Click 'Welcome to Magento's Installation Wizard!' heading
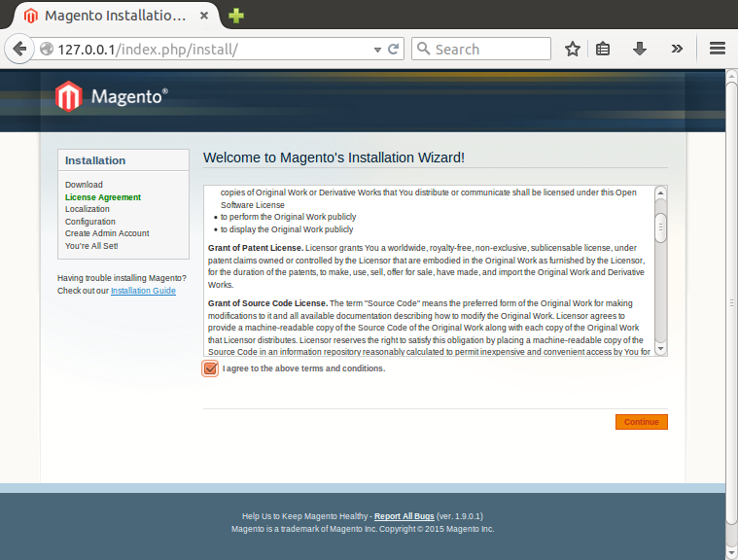 (334, 157)
